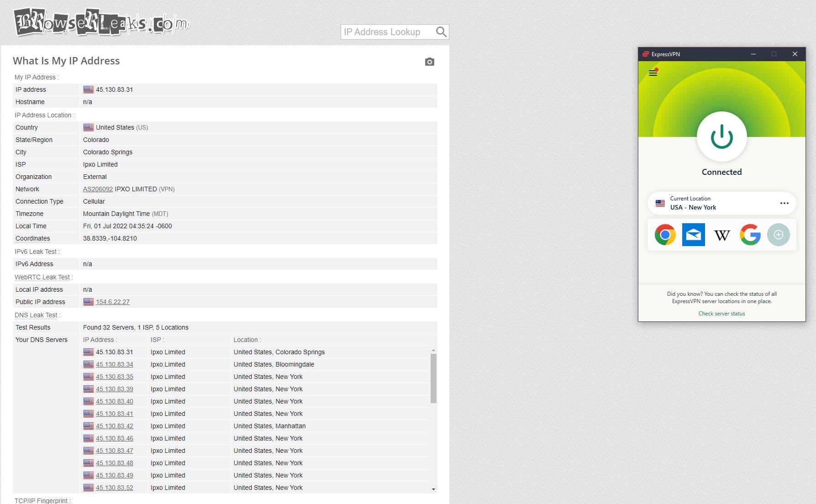816x504 pixels.
Task: Click DNS Leak Test heading link
Action: pyautogui.click(x=36, y=315)
